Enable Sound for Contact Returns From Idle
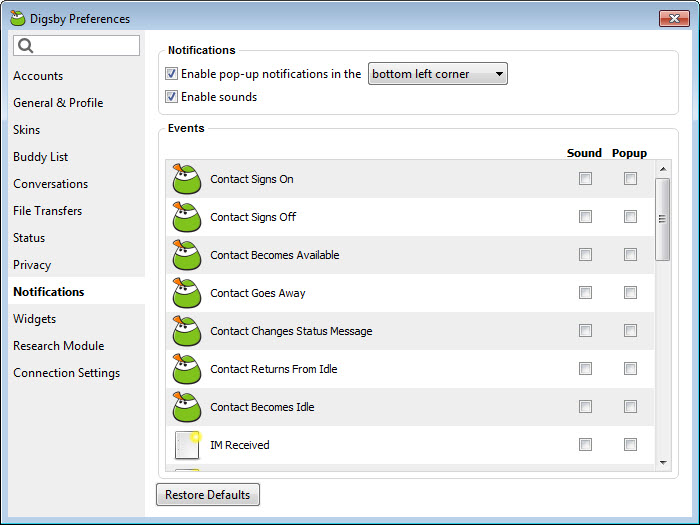700x525 pixels. 585,368
